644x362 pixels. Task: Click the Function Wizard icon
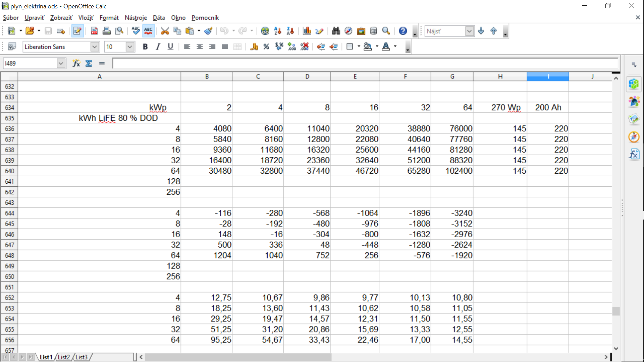click(x=76, y=63)
